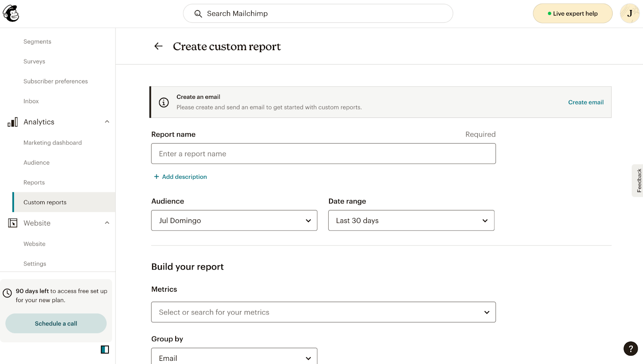Select Audience under Analytics
643x364 pixels.
[x=37, y=163]
